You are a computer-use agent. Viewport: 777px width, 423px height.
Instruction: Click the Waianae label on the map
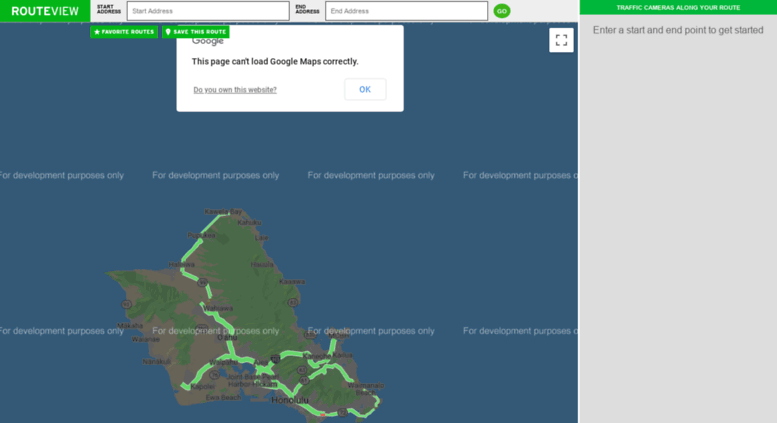tap(146, 339)
